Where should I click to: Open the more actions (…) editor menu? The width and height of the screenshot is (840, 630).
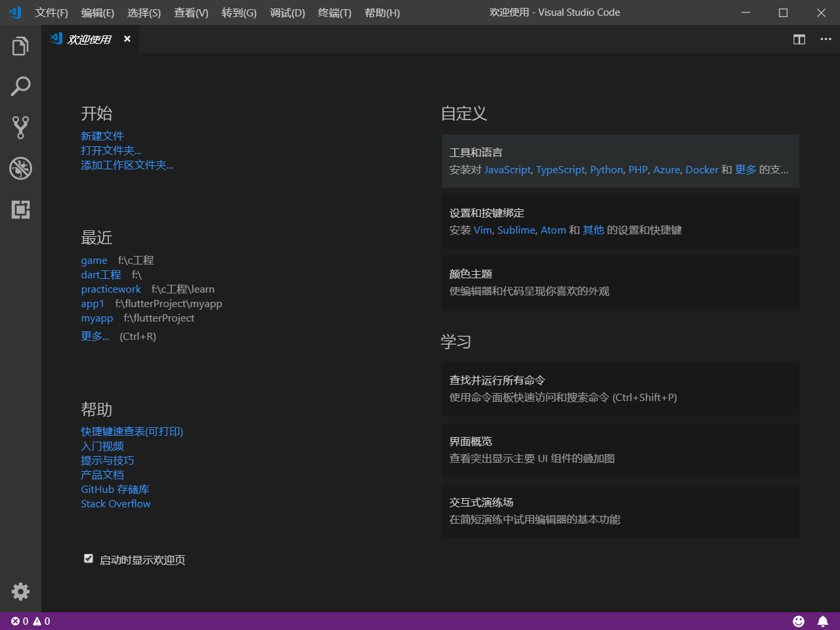(x=826, y=39)
